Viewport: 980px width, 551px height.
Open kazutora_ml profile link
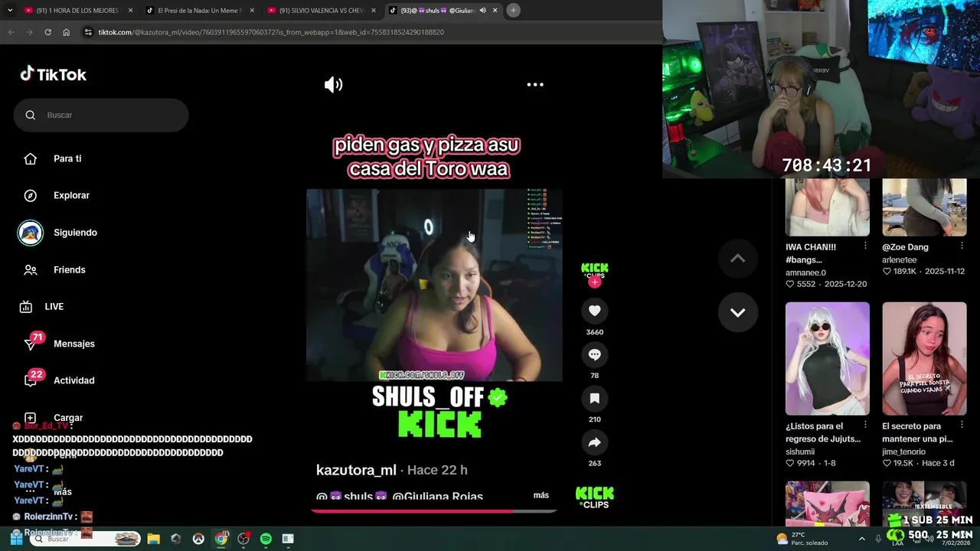click(356, 470)
